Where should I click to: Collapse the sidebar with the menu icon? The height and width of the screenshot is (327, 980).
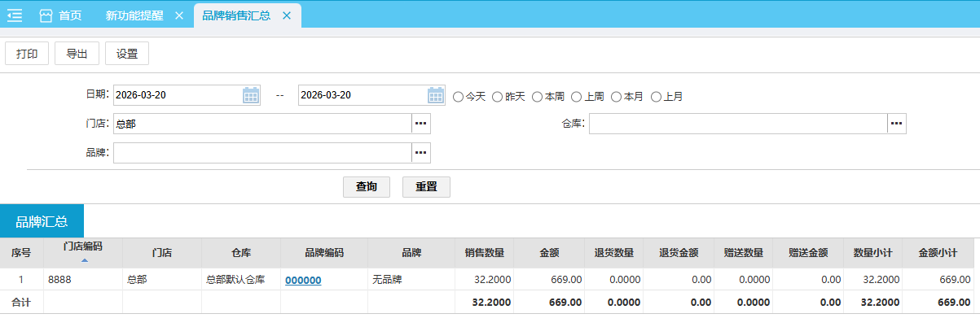(x=15, y=15)
